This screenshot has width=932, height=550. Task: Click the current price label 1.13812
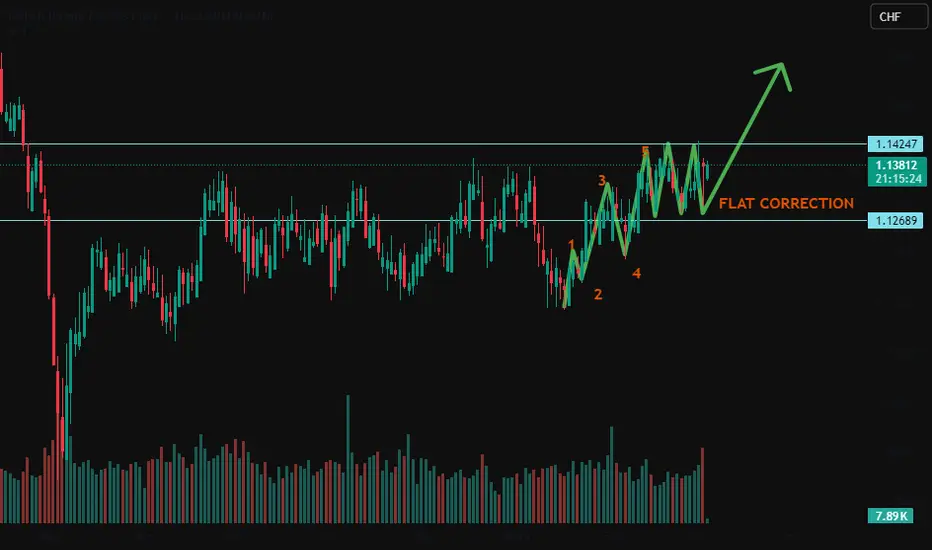pyautogui.click(x=896, y=165)
